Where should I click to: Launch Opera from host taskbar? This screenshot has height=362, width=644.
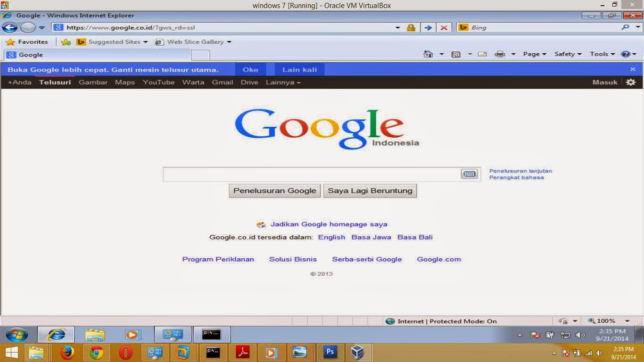[126, 353]
